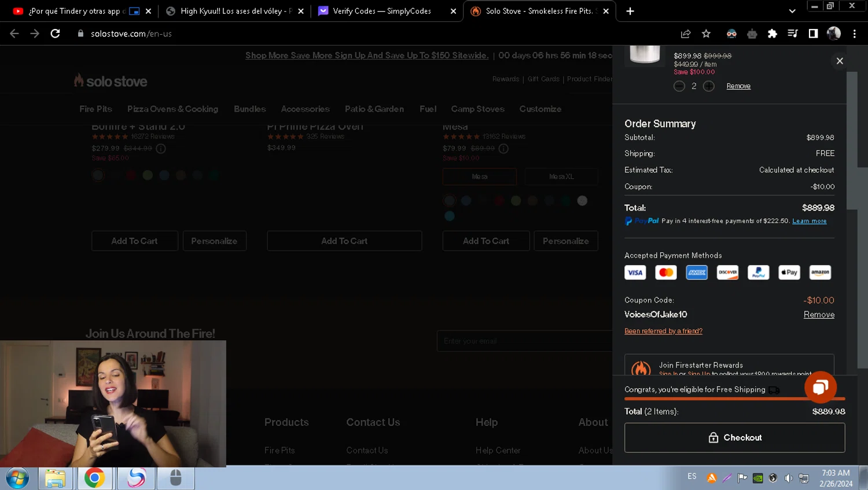Open the live chat bubble icon
Viewport: 868px width, 490px height.
pos(820,387)
